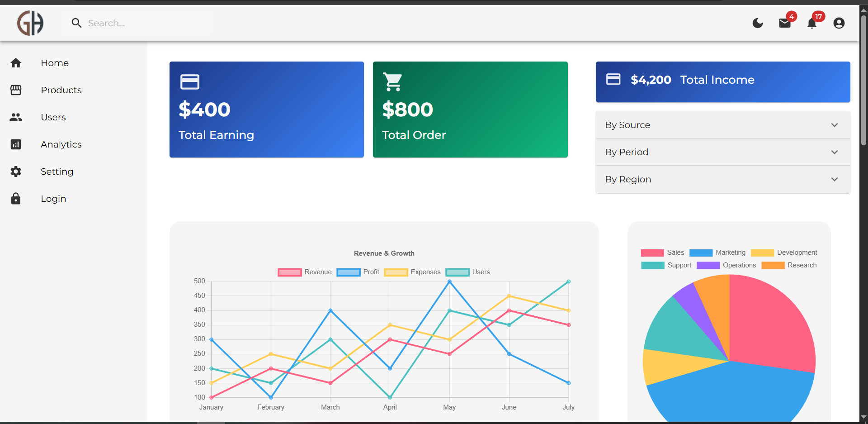This screenshot has height=424, width=868.
Task: Toggle Support slice in pie legend
Action: [666, 265]
